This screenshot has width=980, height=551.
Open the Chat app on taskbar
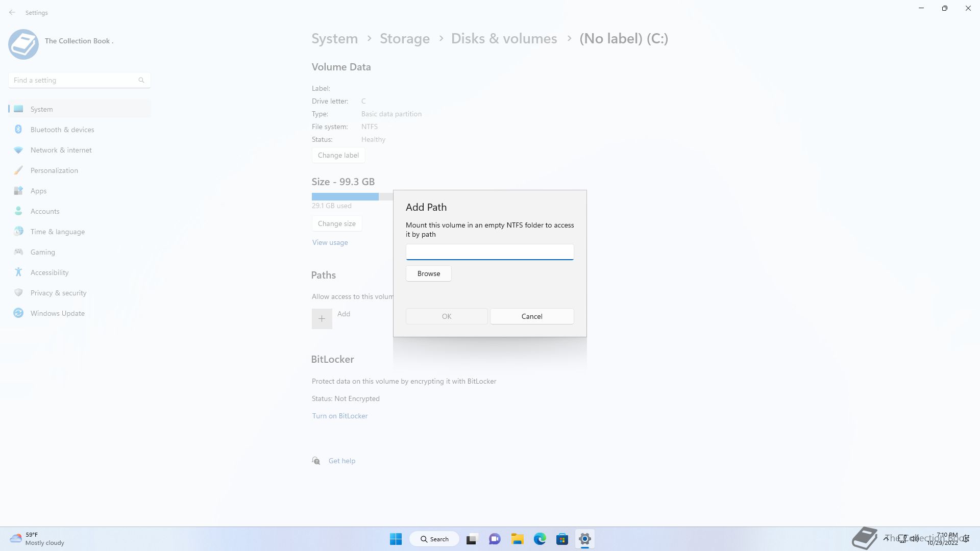[495, 539]
